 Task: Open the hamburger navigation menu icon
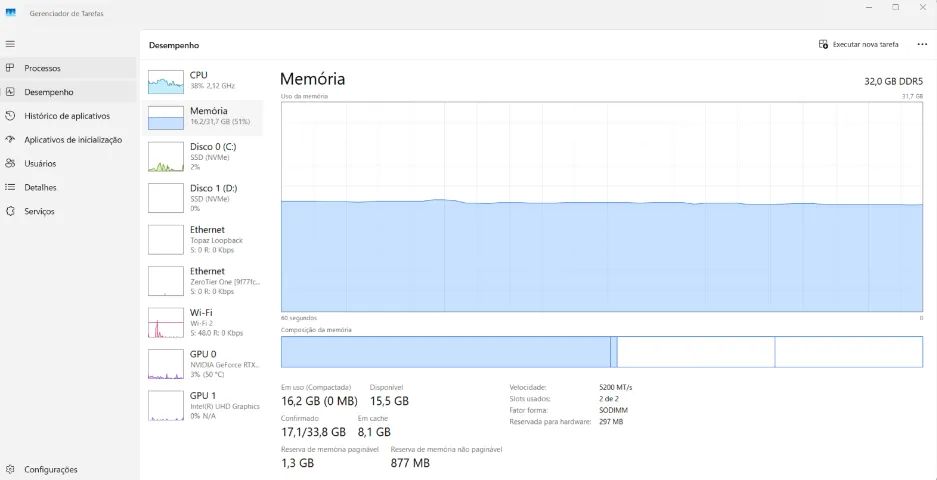(10, 44)
